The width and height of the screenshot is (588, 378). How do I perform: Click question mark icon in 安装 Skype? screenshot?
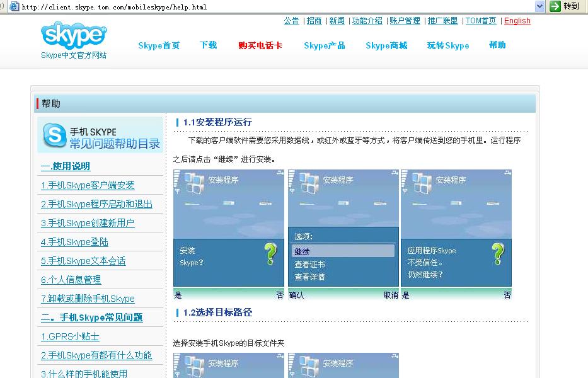[x=271, y=253]
